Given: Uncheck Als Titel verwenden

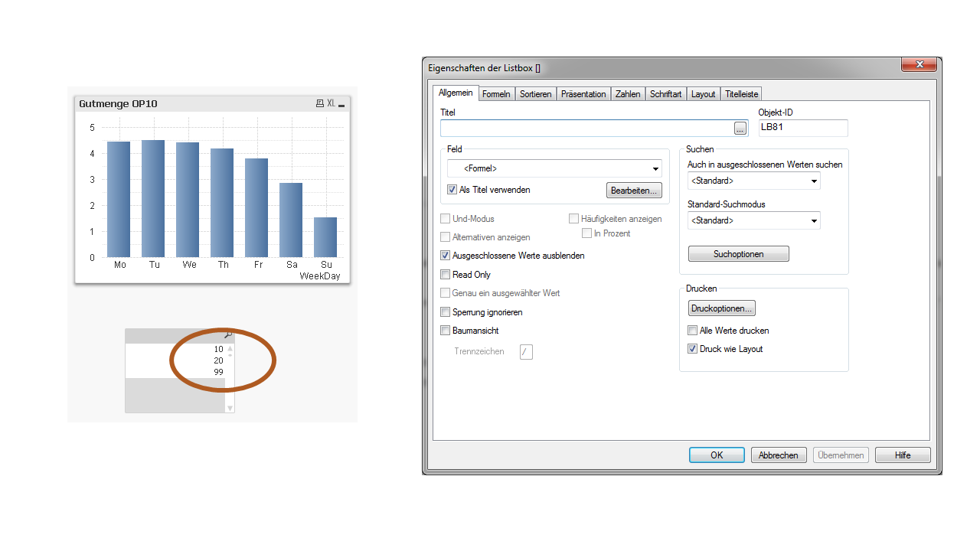Looking at the screenshot, I should (452, 190).
